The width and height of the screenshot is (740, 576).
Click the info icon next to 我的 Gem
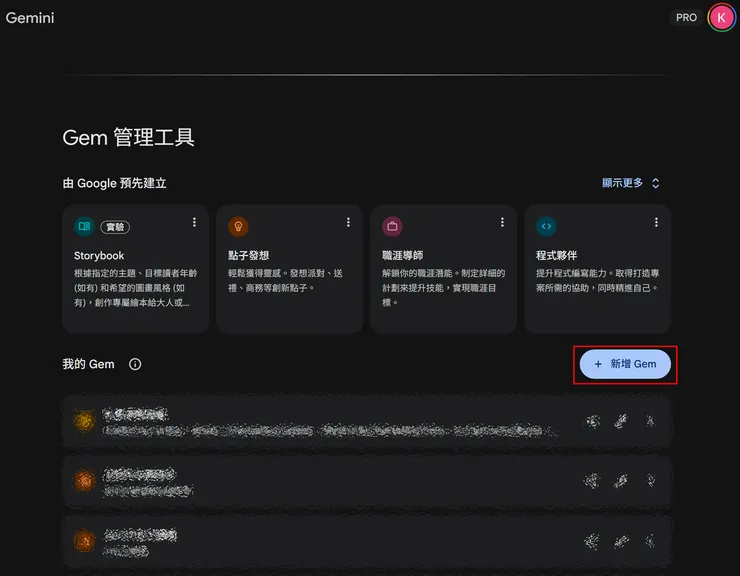pyautogui.click(x=135, y=364)
